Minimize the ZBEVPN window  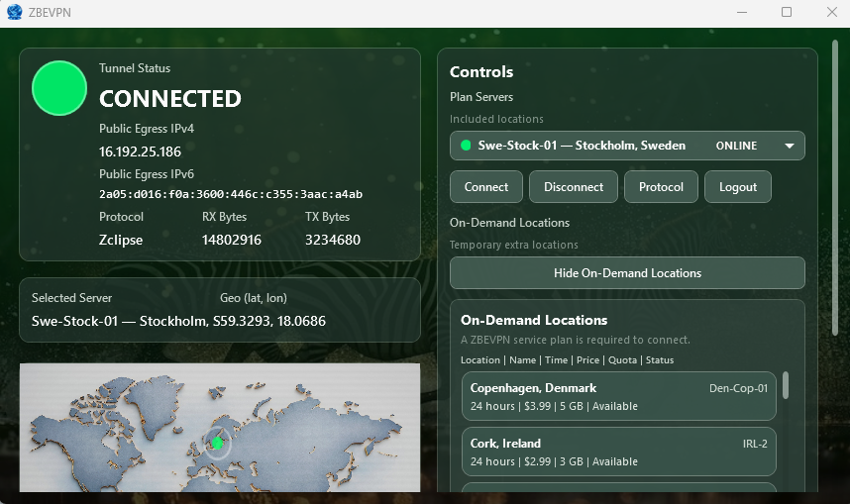pyautogui.click(x=742, y=12)
